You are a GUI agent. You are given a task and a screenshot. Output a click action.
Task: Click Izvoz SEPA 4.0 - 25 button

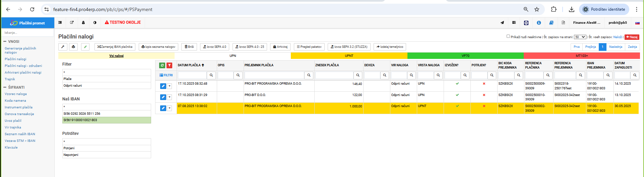pos(250,47)
